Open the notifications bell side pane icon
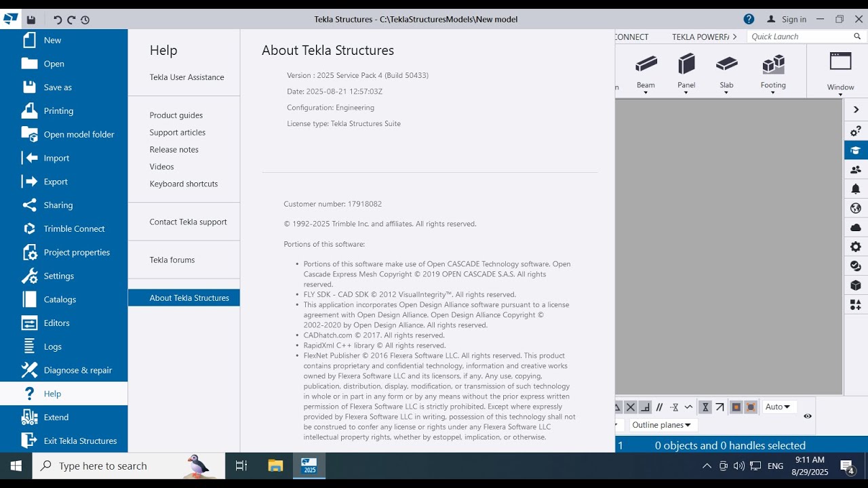 point(856,189)
